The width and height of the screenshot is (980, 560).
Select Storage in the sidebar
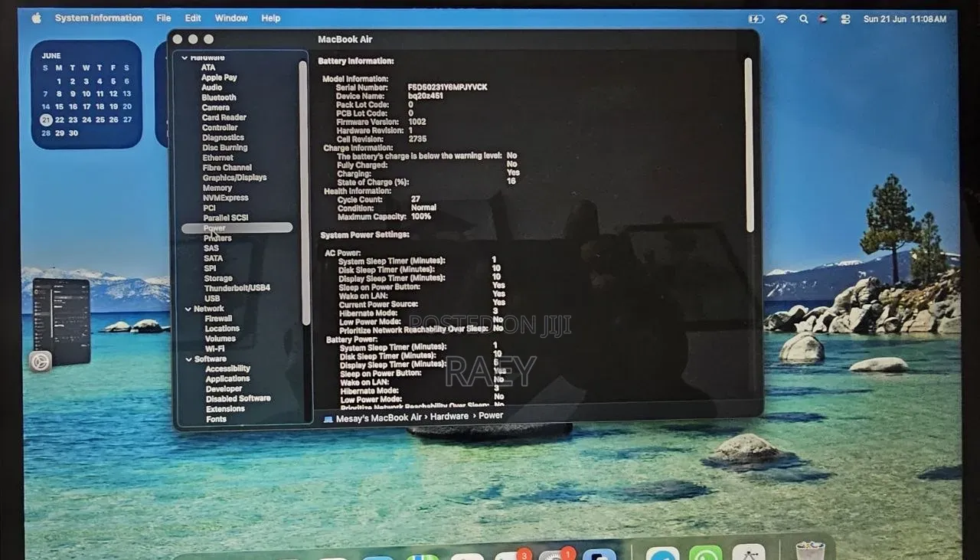point(218,279)
